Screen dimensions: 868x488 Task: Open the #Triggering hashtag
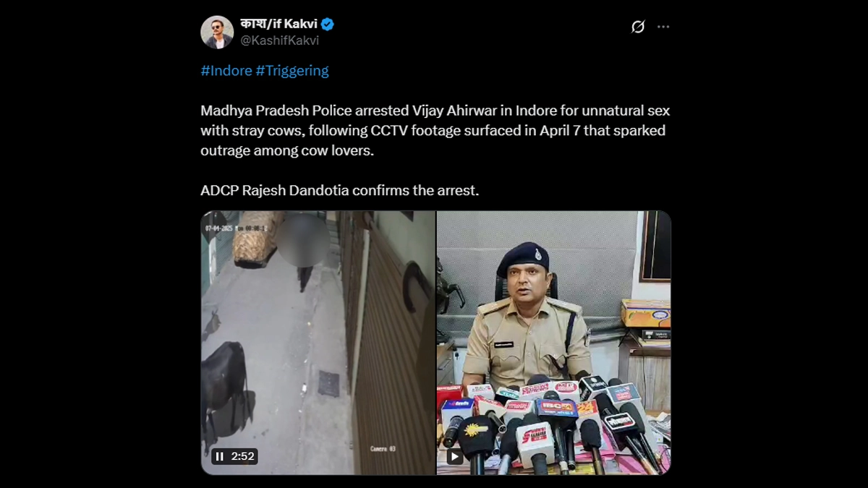[292, 71]
